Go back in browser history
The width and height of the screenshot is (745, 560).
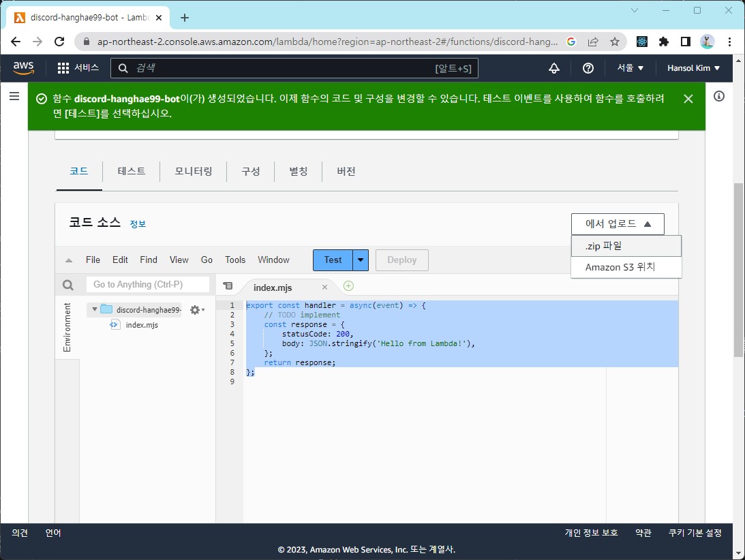click(x=16, y=42)
